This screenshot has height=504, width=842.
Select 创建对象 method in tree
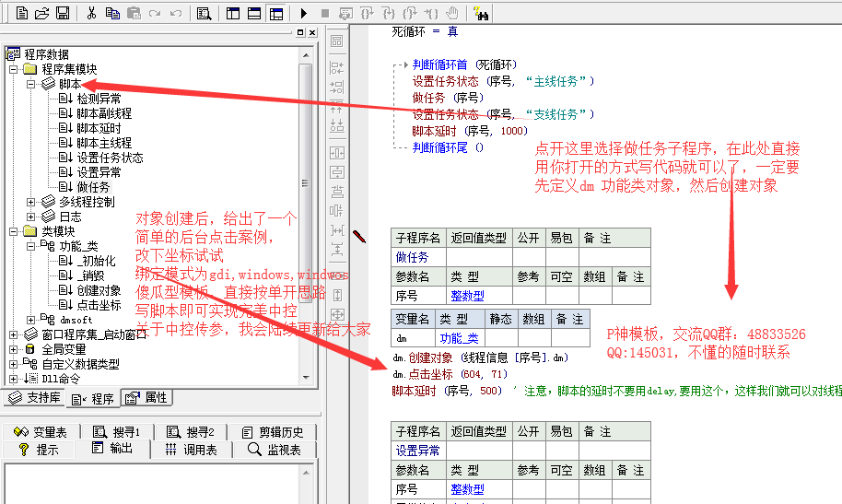coord(99,290)
